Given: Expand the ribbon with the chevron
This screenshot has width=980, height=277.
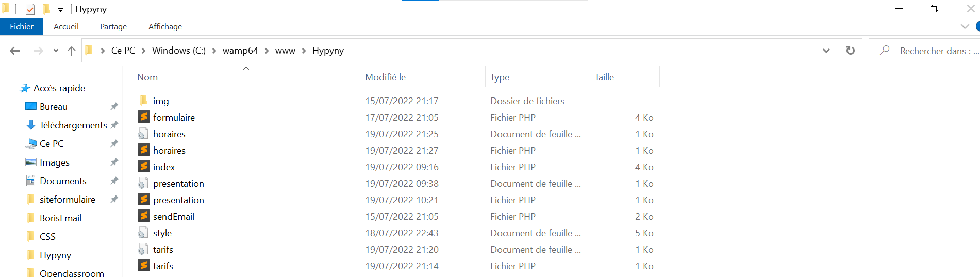Looking at the screenshot, I should point(965,26).
